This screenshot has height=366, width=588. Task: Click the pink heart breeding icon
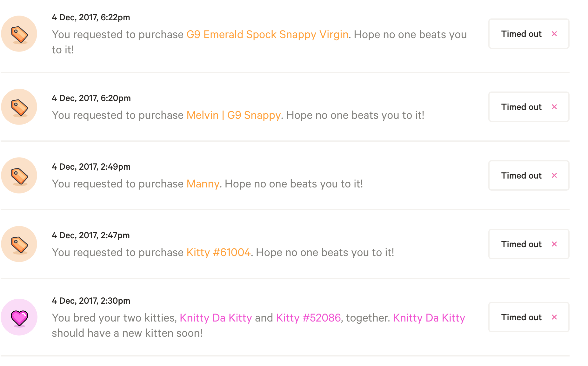pos(19,317)
